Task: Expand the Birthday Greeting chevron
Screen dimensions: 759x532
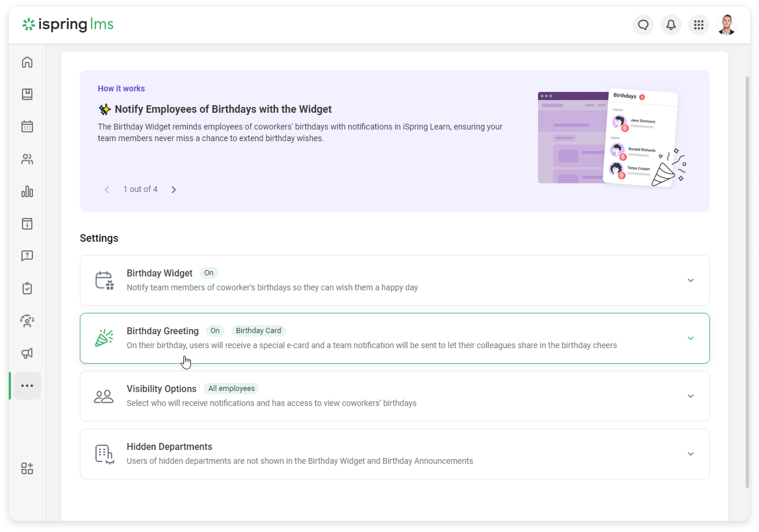Action: tap(690, 338)
